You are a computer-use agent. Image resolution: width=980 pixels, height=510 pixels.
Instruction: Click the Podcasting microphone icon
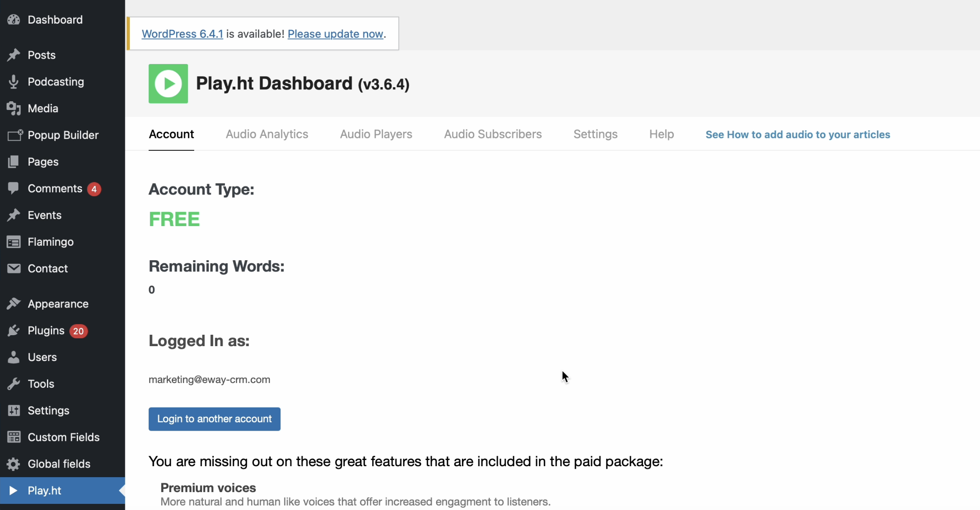point(14,82)
